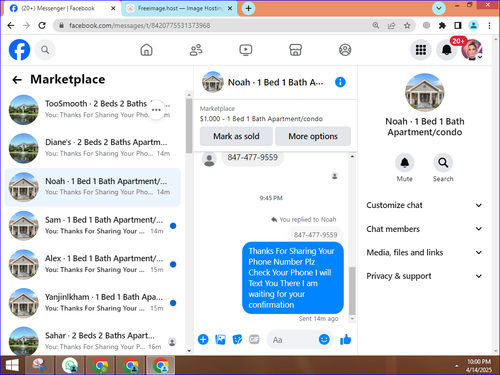Open more actions plus icon
The image size is (500, 375).
pos(203,340)
